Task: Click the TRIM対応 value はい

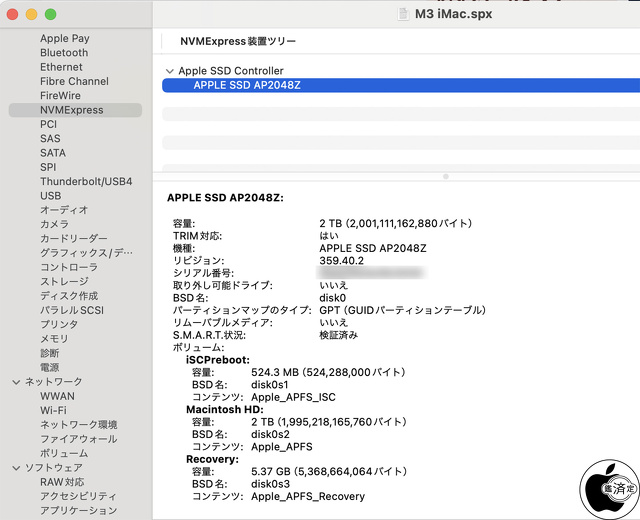Action: [329, 236]
